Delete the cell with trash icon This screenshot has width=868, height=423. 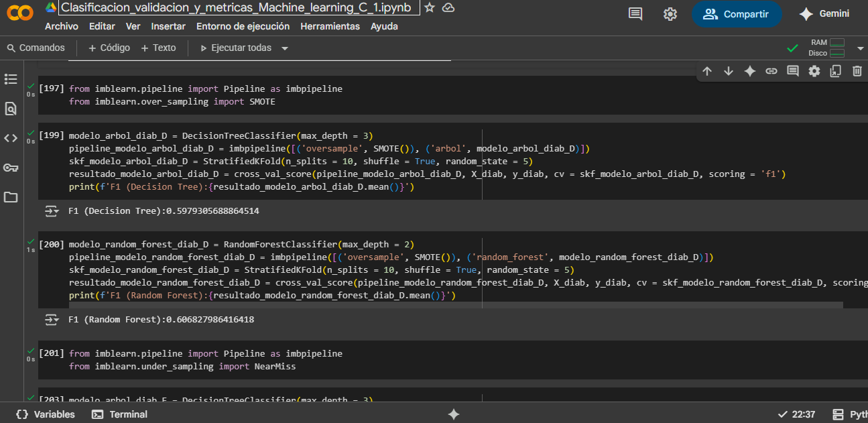[857, 71]
